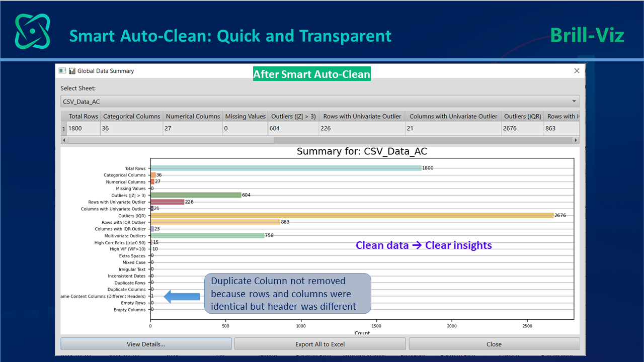Screen dimensions: 644x362
Task: Click the Multivariate Outliers axis label
Action: coord(125,236)
